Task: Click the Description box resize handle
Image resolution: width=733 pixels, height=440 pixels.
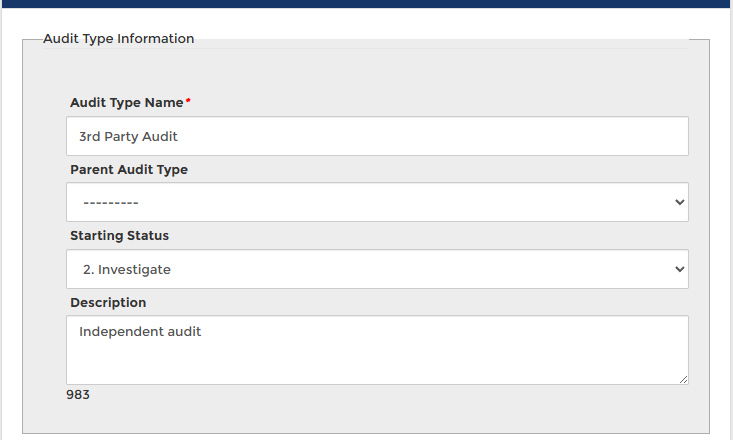Action: click(x=683, y=379)
